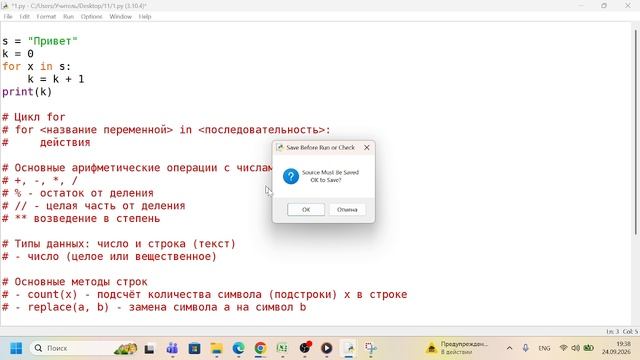Open the Wi-Fi network tray icon

point(563,348)
